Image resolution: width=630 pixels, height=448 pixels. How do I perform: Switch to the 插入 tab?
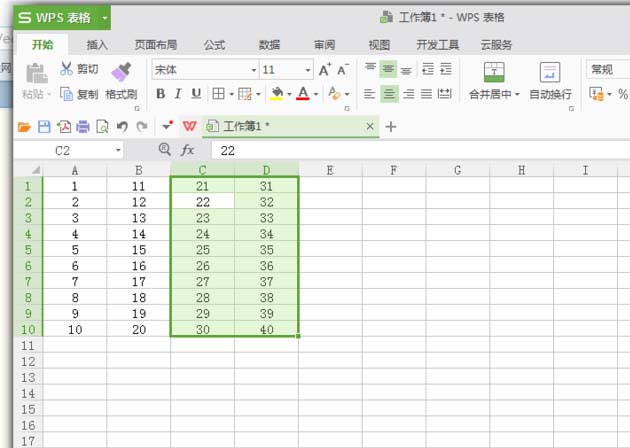tap(97, 45)
